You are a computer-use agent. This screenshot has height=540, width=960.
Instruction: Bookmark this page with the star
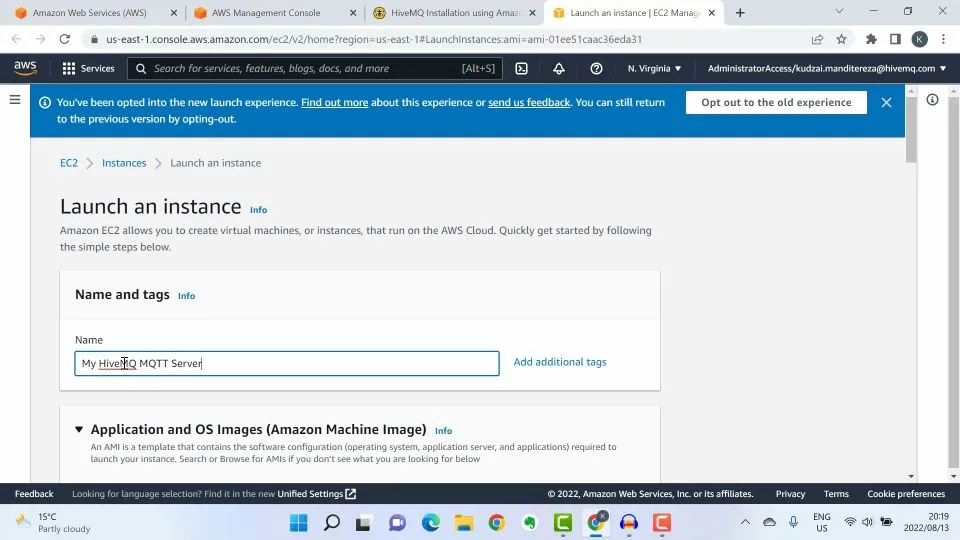pos(841,39)
